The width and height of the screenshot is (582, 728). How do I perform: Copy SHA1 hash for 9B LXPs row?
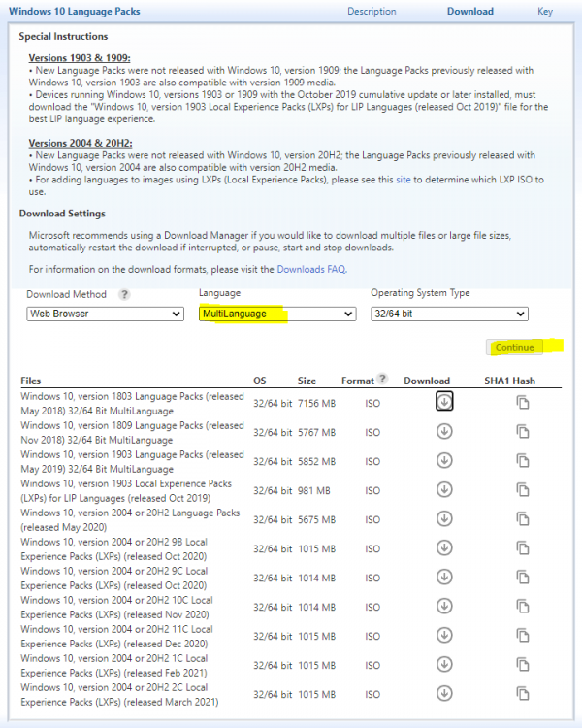(x=523, y=548)
